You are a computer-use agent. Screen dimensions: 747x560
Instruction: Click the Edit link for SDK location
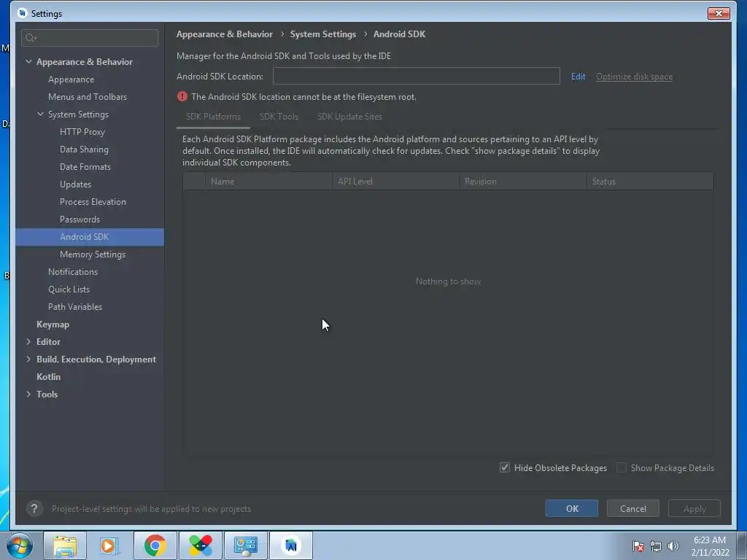tap(578, 77)
